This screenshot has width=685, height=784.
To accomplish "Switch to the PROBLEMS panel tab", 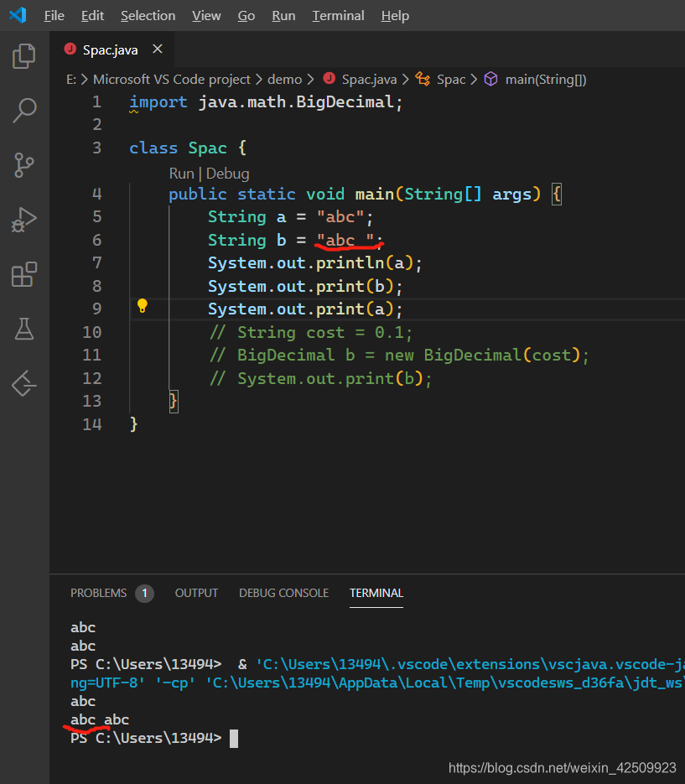I will [98, 593].
